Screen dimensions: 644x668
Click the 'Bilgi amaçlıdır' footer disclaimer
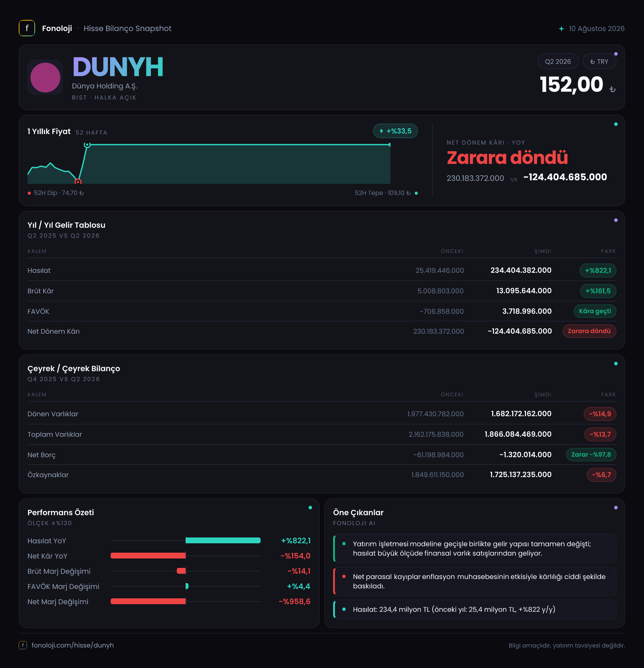[567, 645]
